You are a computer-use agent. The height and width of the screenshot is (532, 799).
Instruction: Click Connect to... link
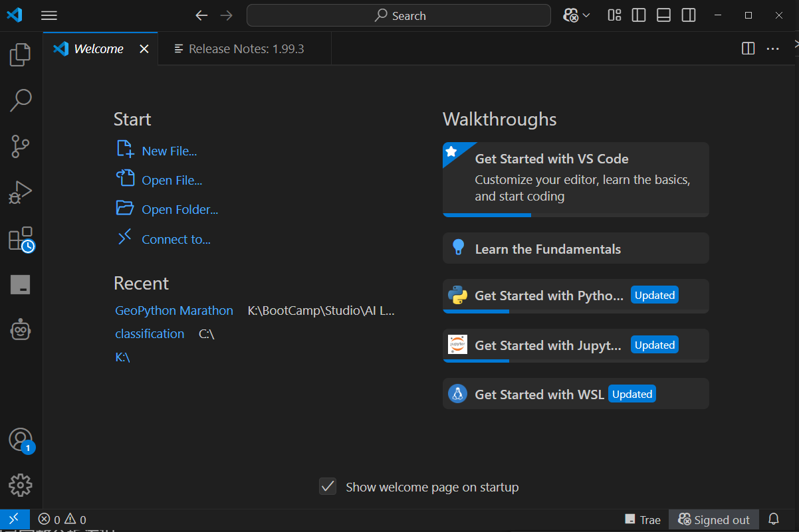pyautogui.click(x=176, y=240)
